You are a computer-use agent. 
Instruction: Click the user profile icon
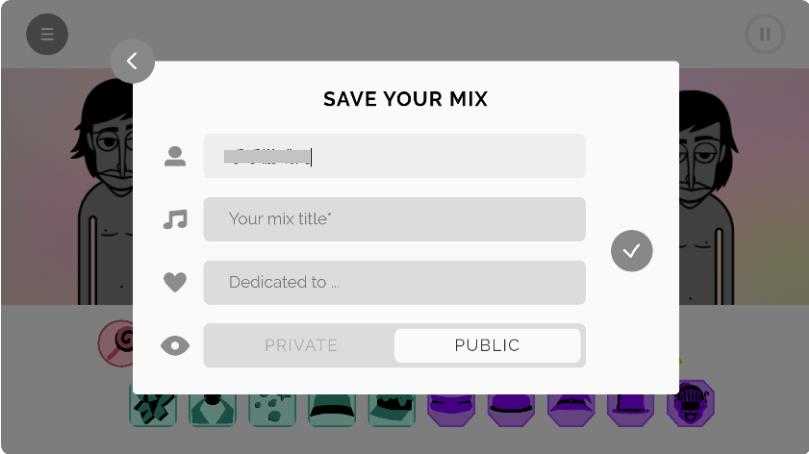coord(175,156)
